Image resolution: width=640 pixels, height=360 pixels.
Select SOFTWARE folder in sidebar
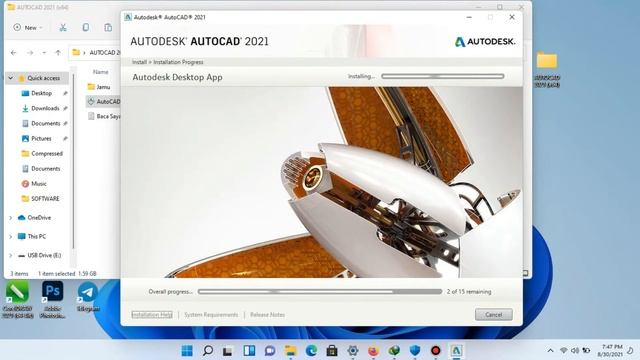45,199
